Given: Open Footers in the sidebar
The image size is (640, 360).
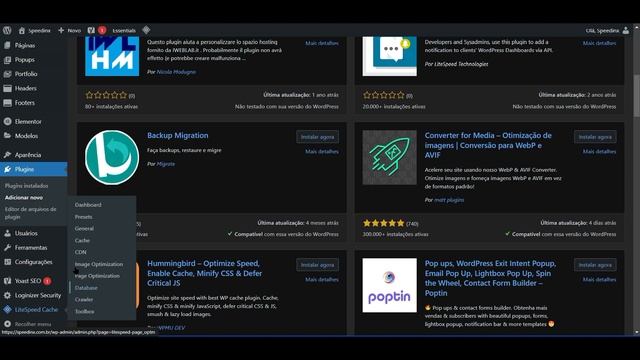Looking at the screenshot, I should click(24, 103).
